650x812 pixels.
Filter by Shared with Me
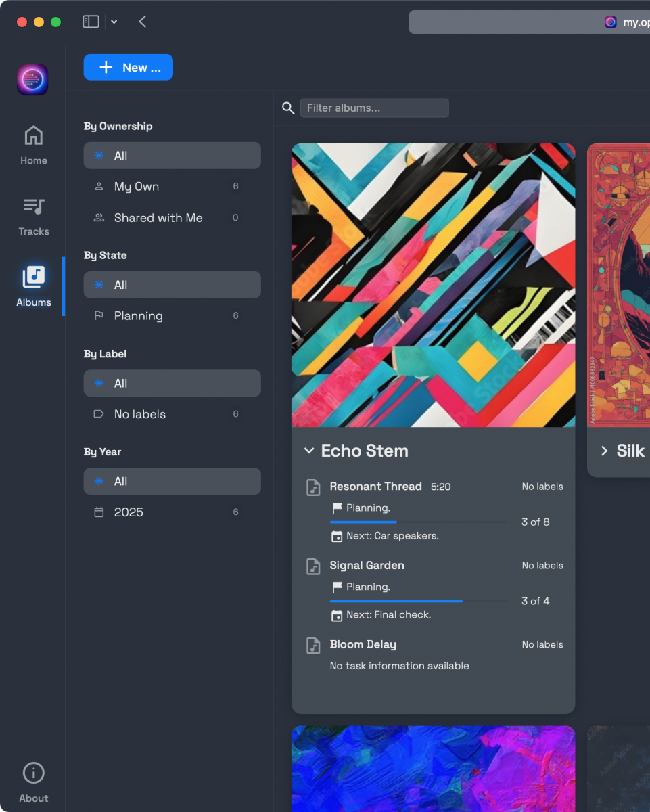point(172,218)
